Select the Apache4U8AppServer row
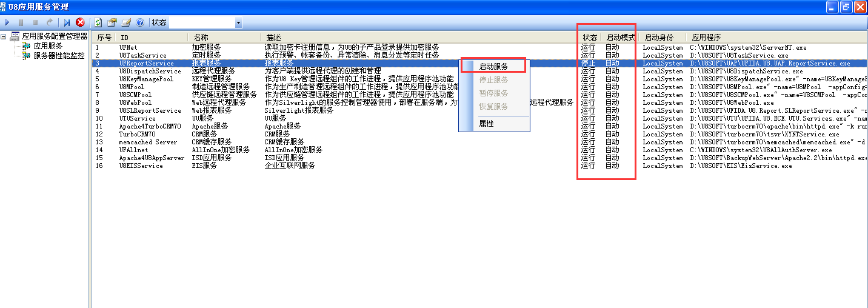 480,158
